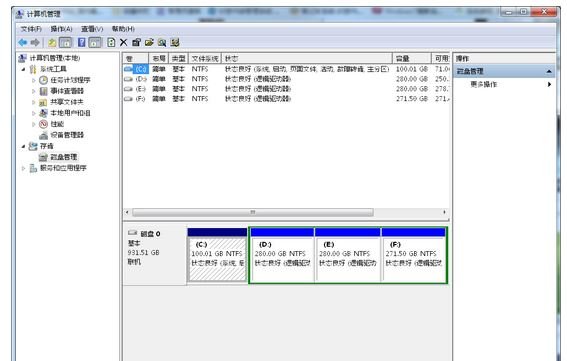
Task: Open the 帮助(H) menu
Action: tap(123, 29)
